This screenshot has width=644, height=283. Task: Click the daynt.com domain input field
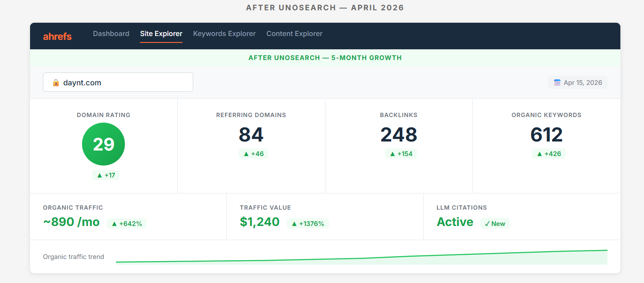click(x=118, y=82)
